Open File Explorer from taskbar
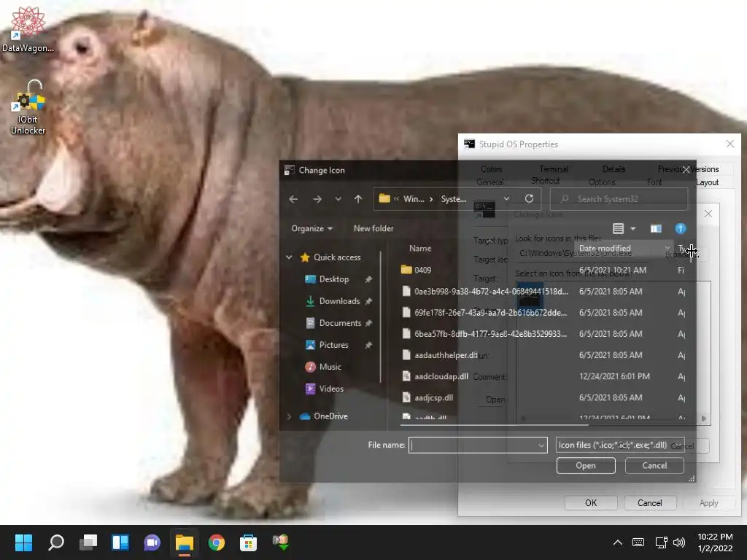The height and width of the screenshot is (560, 747). pos(185,542)
